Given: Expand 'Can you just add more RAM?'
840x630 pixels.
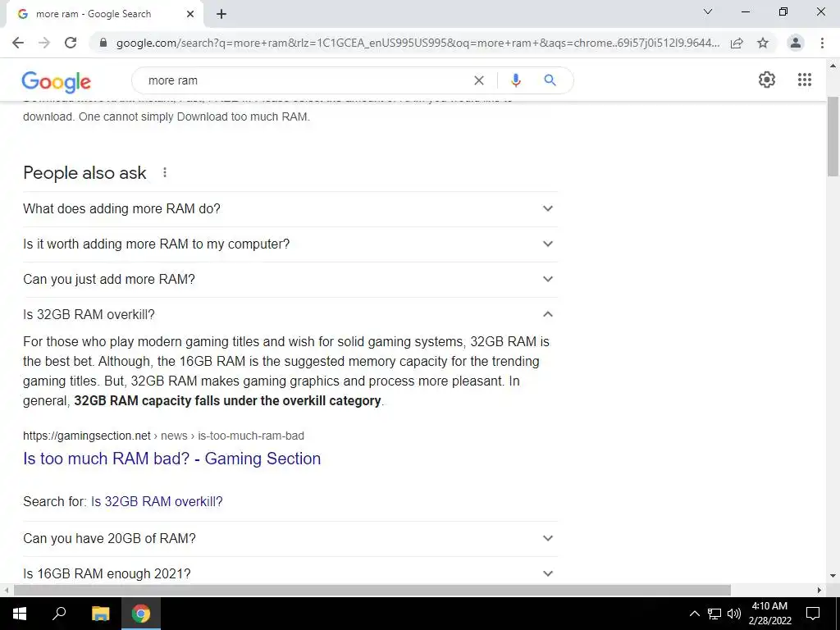Looking at the screenshot, I should tap(290, 279).
